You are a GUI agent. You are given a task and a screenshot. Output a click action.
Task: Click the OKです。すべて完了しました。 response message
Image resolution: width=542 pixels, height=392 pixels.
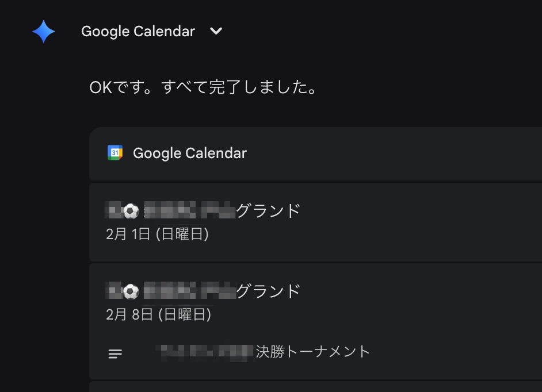[204, 88]
